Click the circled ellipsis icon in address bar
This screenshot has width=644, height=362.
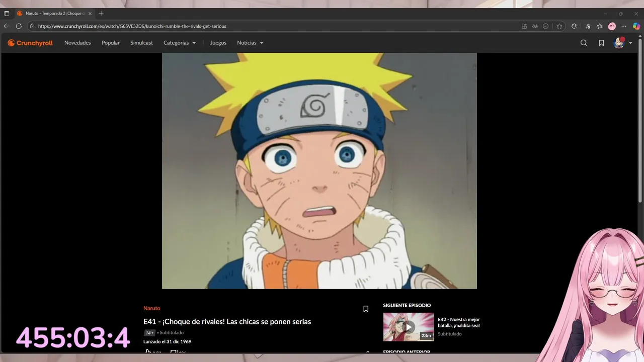545,26
